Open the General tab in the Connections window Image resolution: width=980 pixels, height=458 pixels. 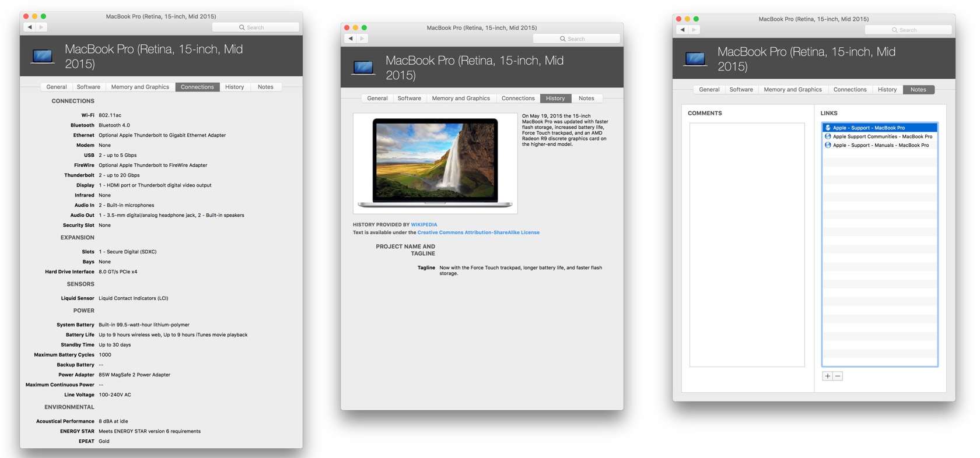[57, 87]
